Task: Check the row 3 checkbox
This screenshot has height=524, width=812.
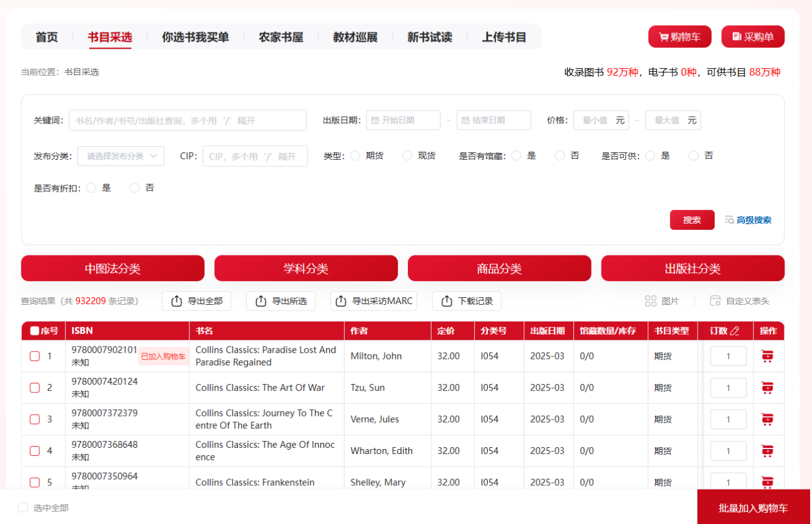Action: click(35, 419)
